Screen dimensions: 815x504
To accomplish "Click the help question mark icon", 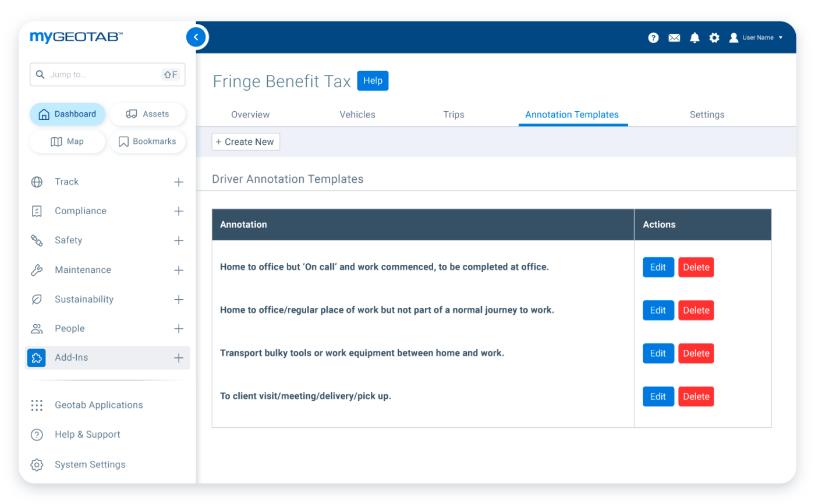I will (x=653, y=37).
